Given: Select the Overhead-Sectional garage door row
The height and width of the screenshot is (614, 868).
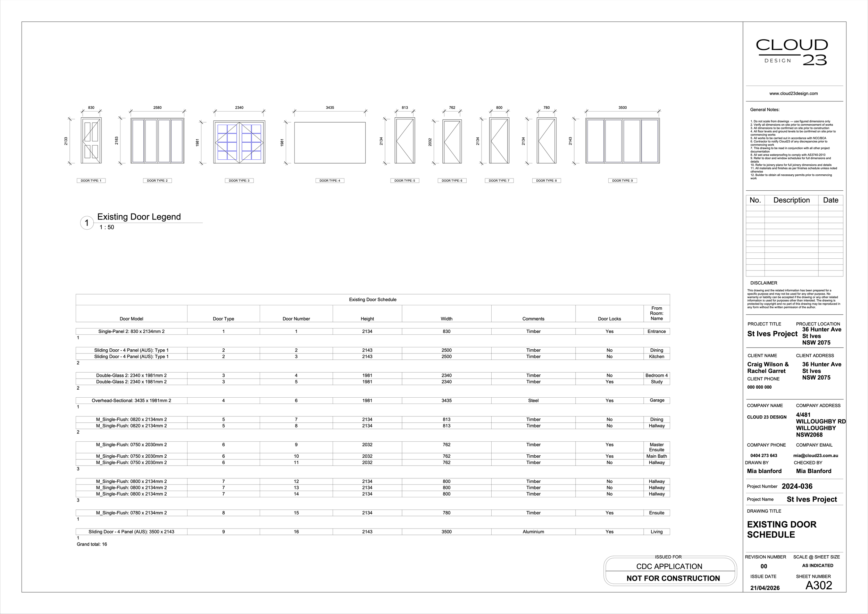Looking at the screenshot, I should [131, 400].
